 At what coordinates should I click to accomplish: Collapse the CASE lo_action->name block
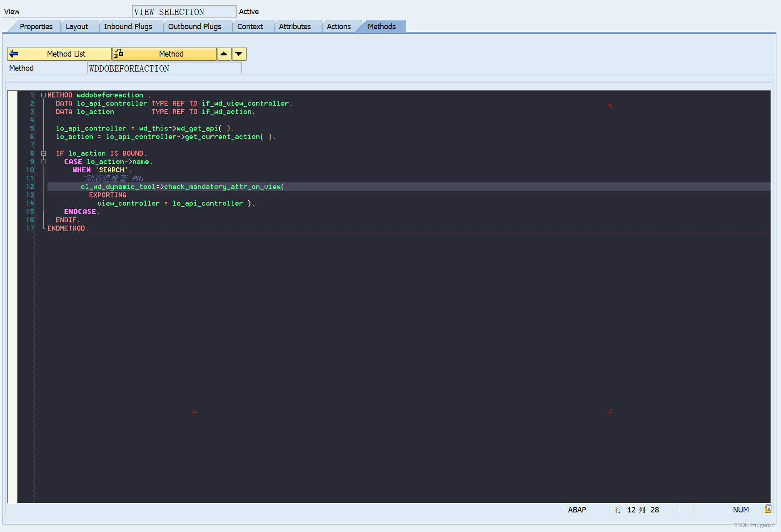pyautogui.click(x=43, y=162)
